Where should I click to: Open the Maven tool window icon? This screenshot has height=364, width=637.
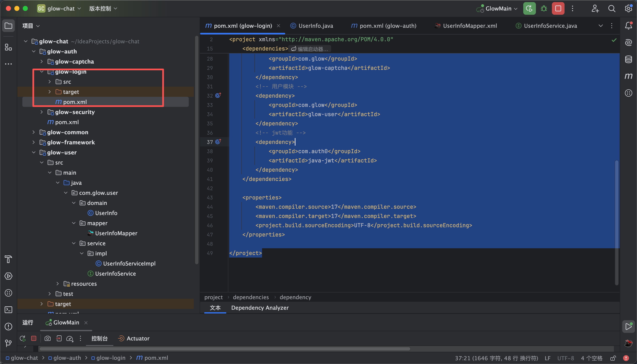[628, 76]
